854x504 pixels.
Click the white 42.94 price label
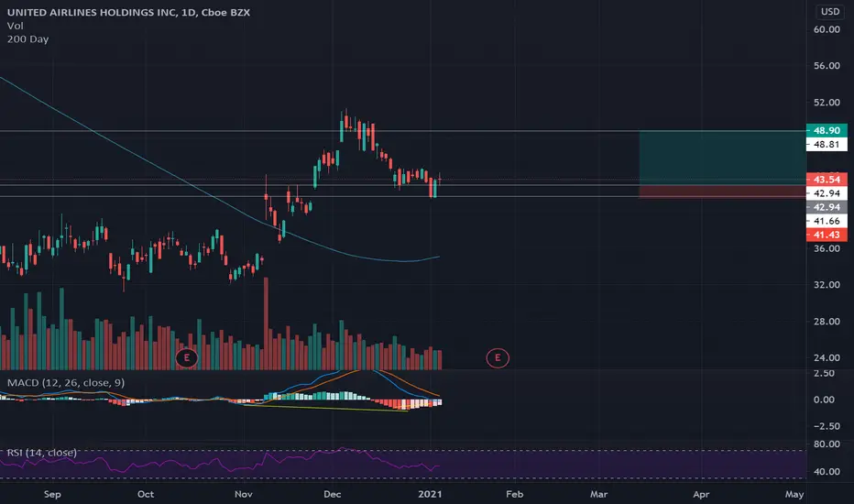(827, 193)
